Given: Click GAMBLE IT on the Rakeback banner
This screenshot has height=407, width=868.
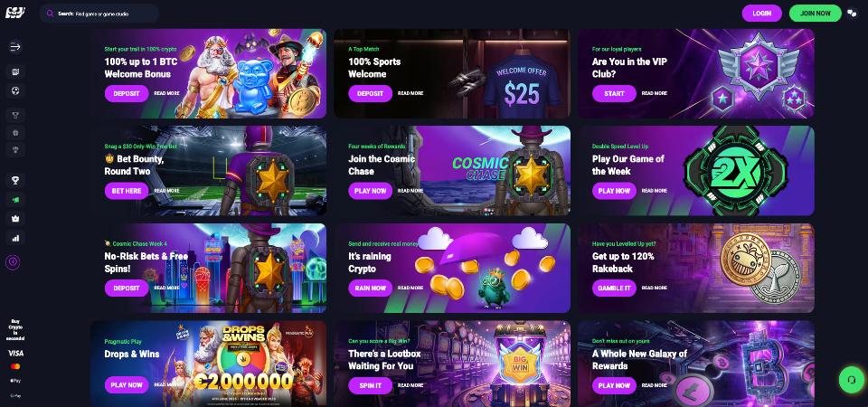Looking at the screenshot, I should [614, 288].
